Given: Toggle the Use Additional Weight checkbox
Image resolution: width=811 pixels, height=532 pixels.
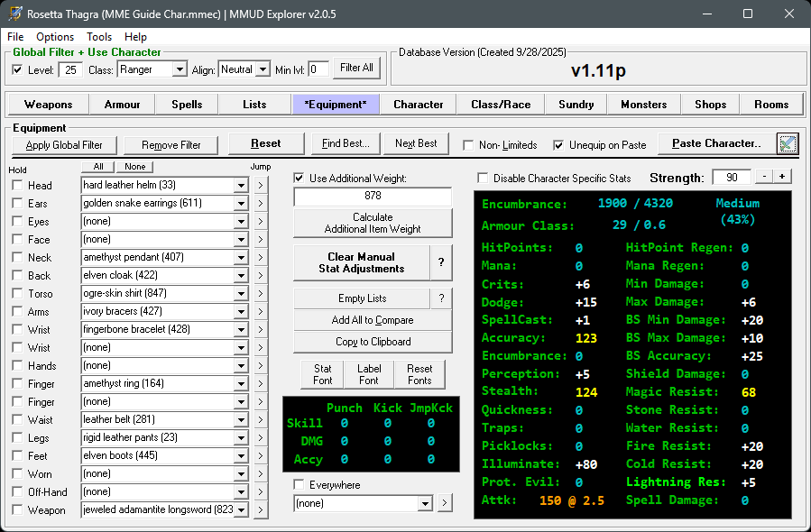Looking at the screenshot, I should point(300,179).
